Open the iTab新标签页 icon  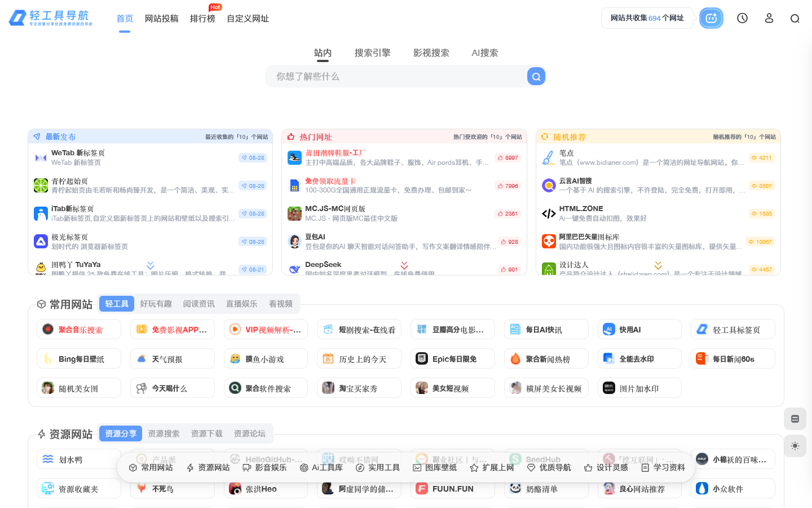(x=41, y=213)
